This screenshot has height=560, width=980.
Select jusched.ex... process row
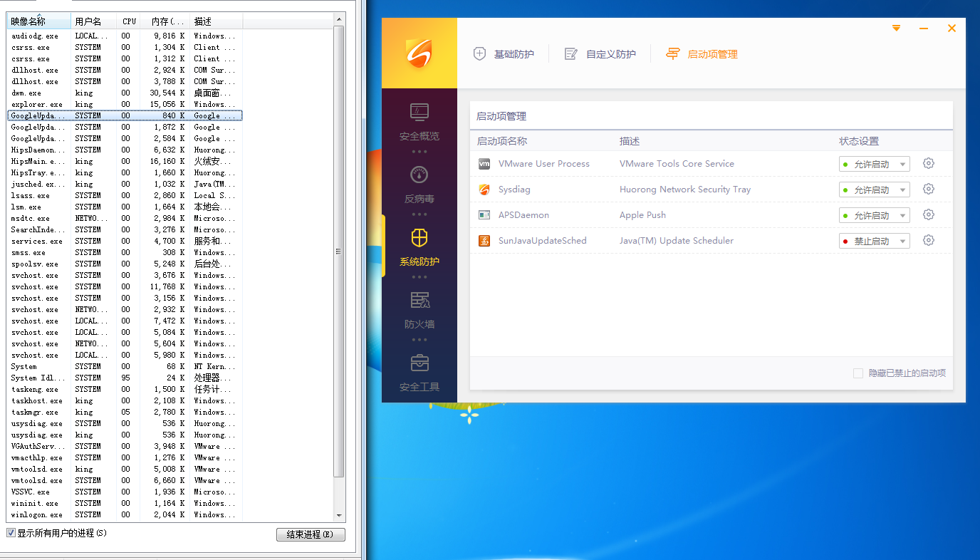[x=125, y=184]
